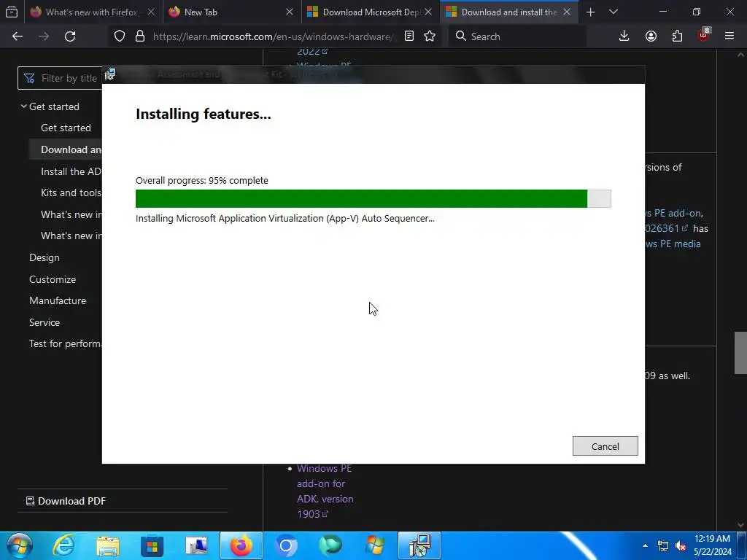
Task: Collapse the Get started section chevron
Action: click(23, 106)
